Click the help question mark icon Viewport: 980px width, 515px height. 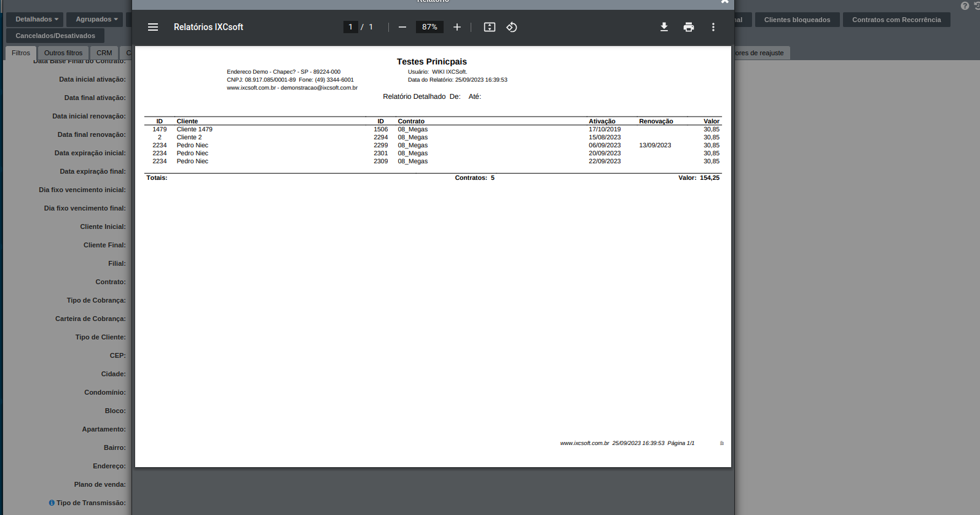(965, 6)
